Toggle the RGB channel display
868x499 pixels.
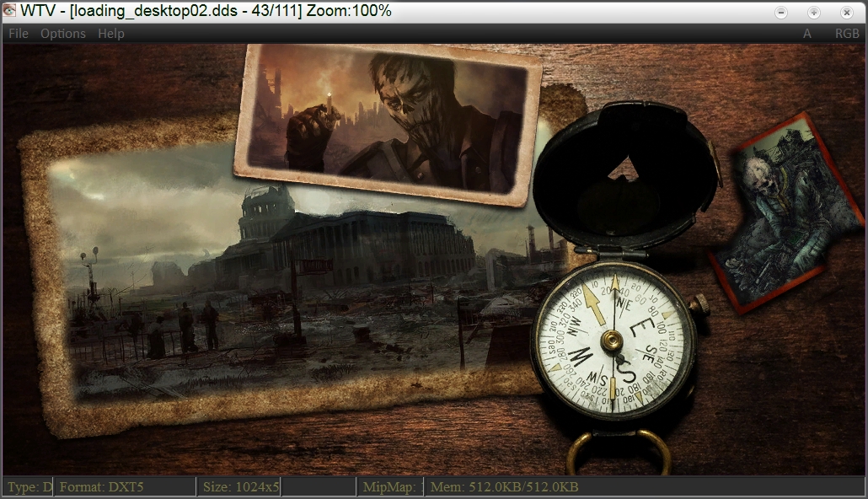point(846,34)
